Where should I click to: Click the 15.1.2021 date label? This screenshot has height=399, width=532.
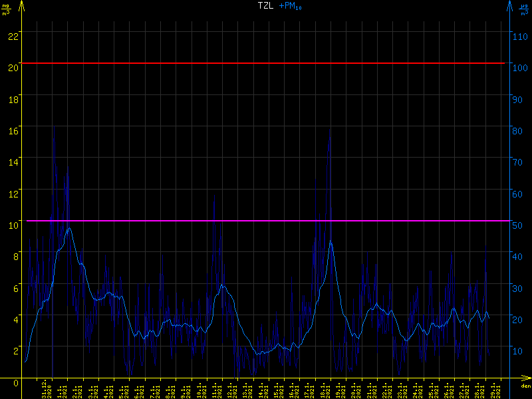point(278,390)
